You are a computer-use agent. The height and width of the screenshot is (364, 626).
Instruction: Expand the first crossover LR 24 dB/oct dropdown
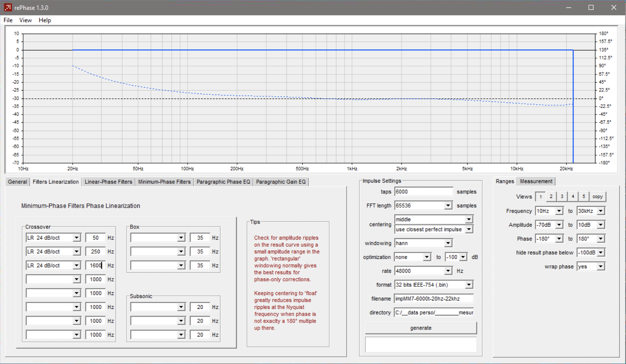pos(77,238)
